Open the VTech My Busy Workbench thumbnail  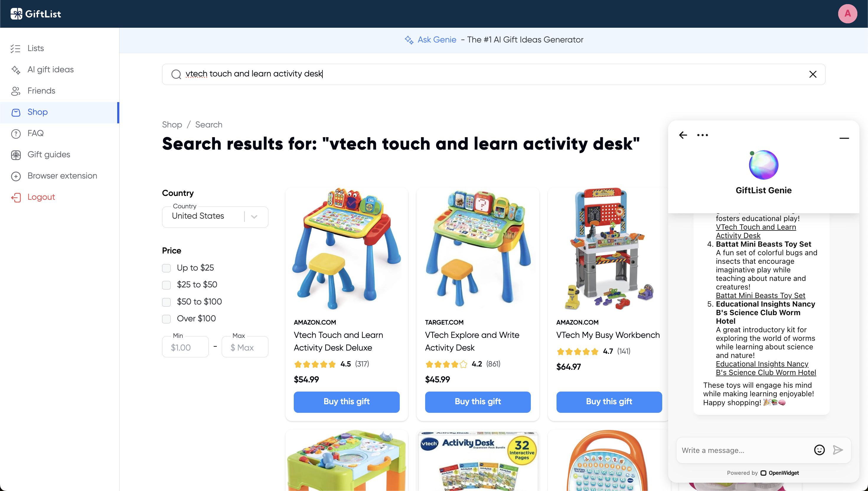pos(609,249)
